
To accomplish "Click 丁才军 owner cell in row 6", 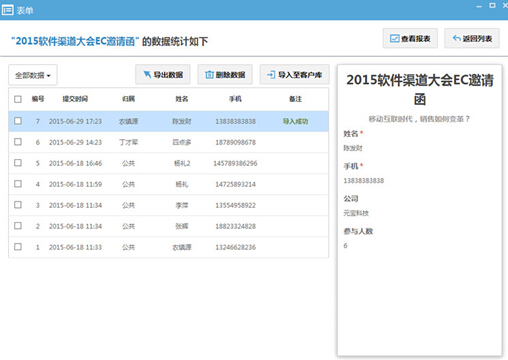I will click(128, 142).
